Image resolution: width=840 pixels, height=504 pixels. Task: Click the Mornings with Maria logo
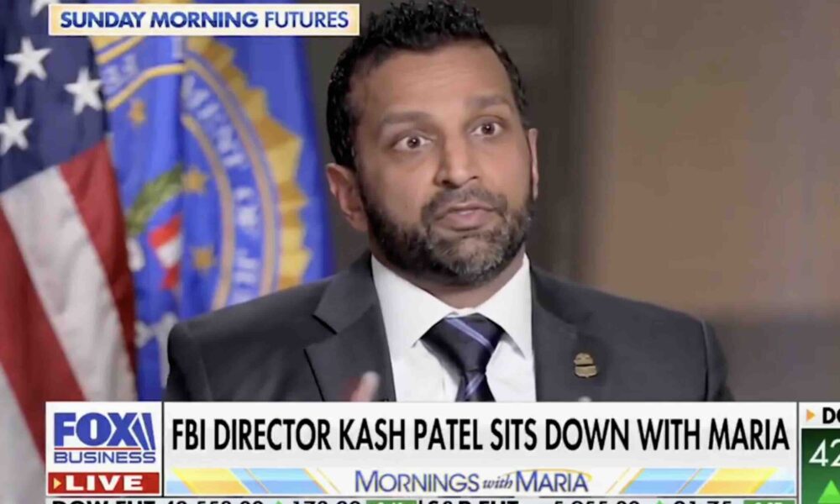pyautogui.click(x=472, y=481)
